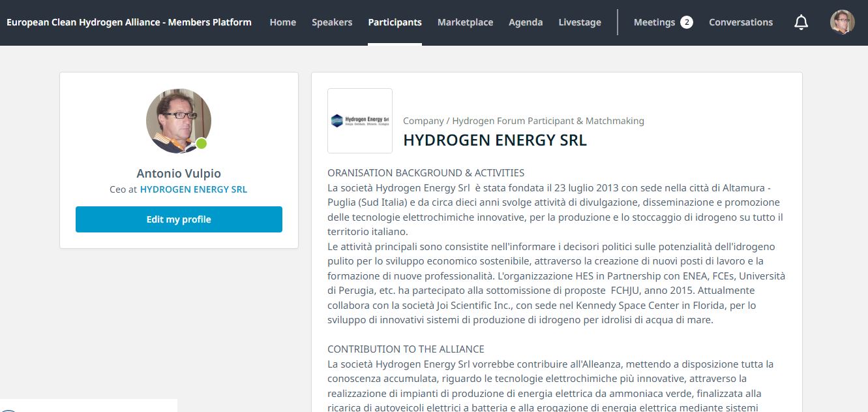Go to the Home tab
The height and width of the screenshot is (412, 868).
(282, 22)
